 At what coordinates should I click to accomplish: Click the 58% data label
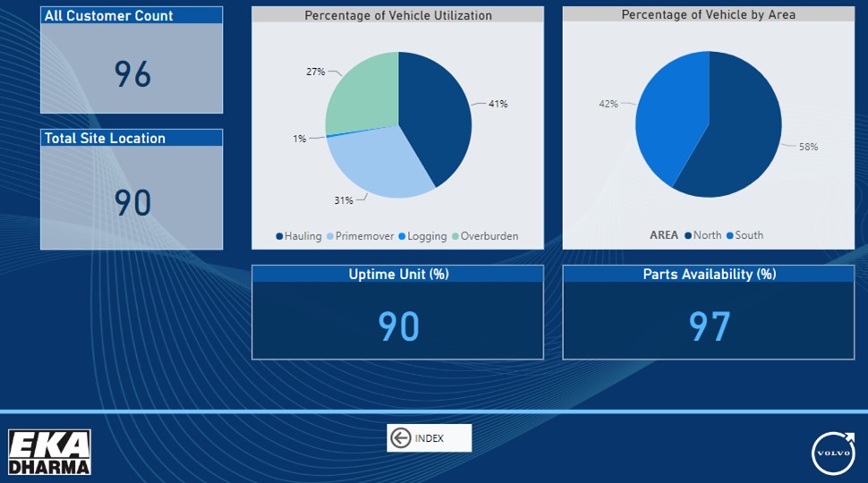tap(808, 148)
